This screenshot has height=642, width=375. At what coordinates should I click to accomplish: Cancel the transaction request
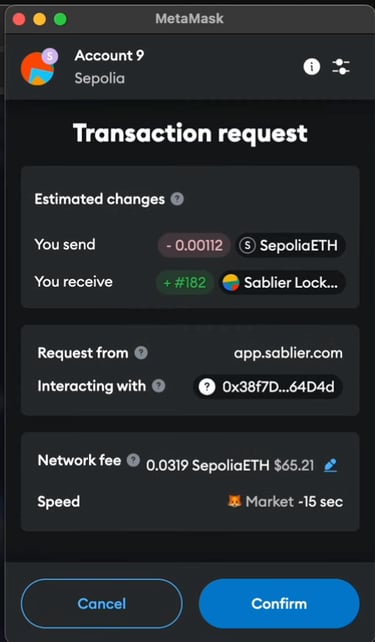click(102, 604)
